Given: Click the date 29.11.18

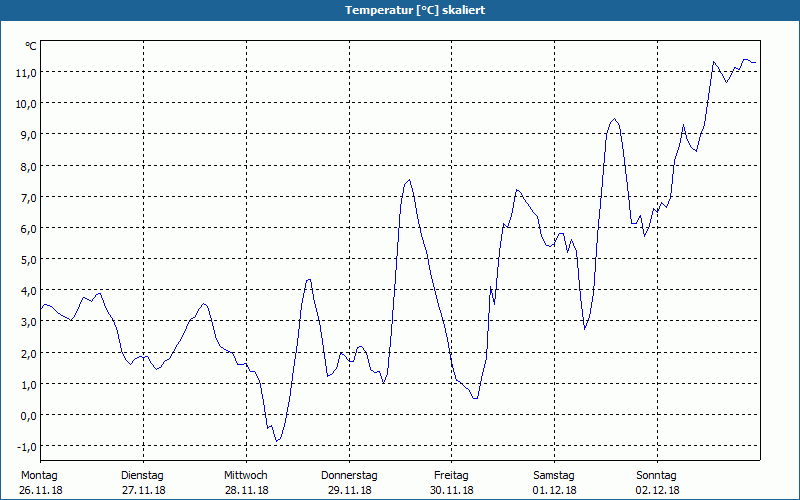Looking at the screenshot, I should point(349,490).
